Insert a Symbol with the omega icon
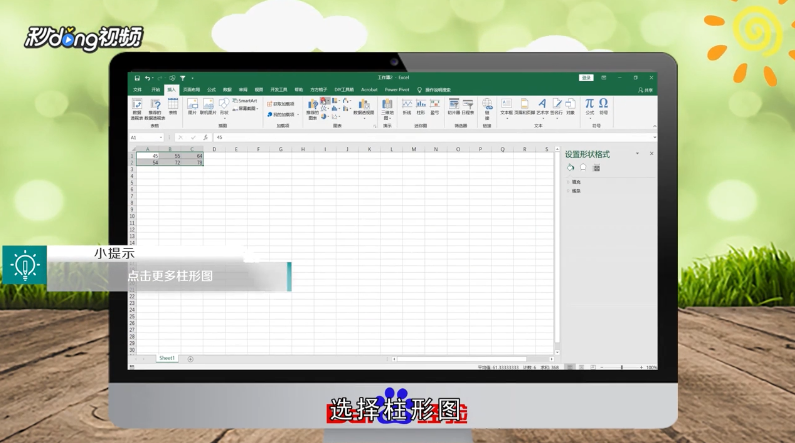This screenshot has height=443, width=795. pyautogui.click(x=603, y=107)
